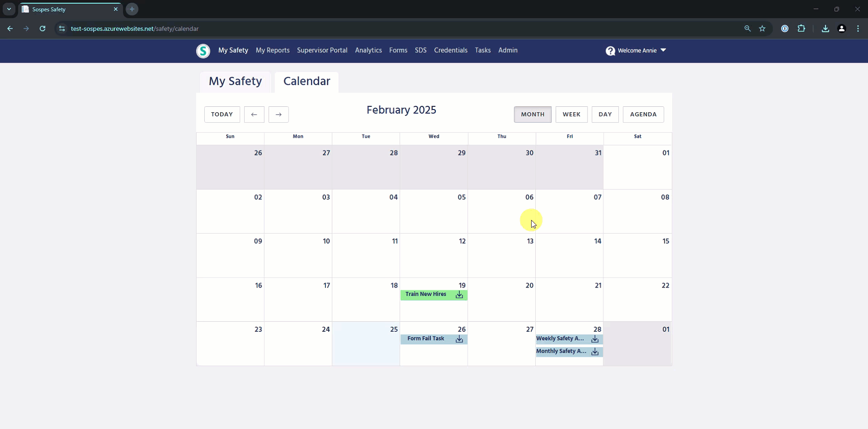Download the Form Fail Task event
This screenshot has height=429, width=868.
click(459, 339)
